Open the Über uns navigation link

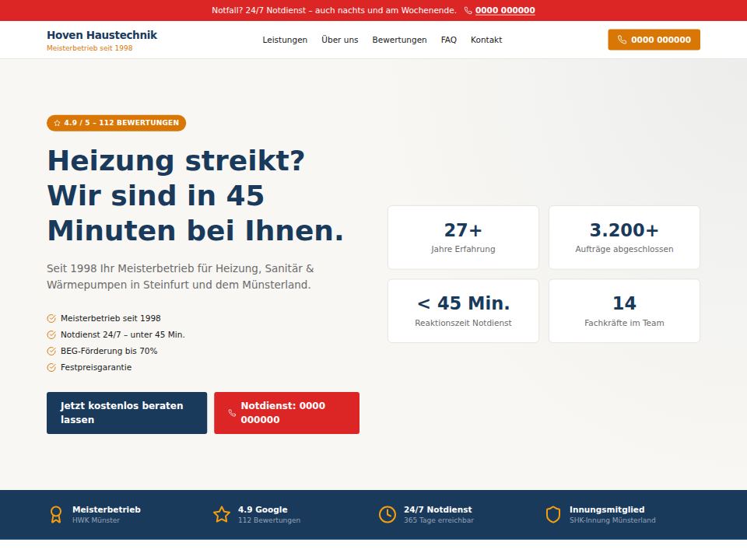340,40
